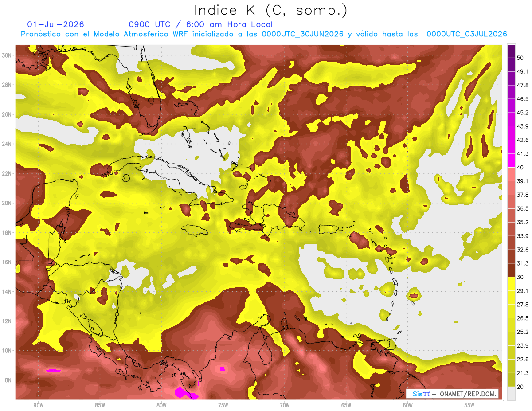This screenshot has width=532, height=411.
Task: Click the color scale value 41.3
Action: [523, 154]
